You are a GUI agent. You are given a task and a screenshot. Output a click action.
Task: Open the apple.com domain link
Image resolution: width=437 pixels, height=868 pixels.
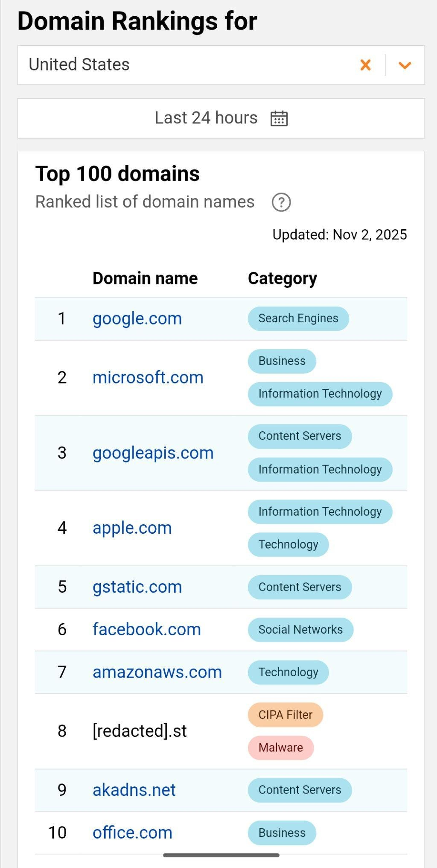132,528
